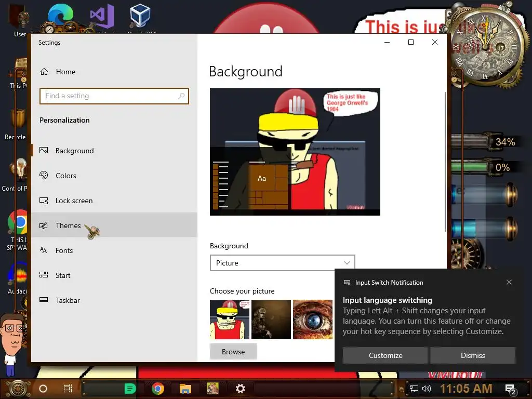This screenshot has height=399, width=532.
Task: Click the Settings window vertical scrollbar
Action: click(445, 162)
